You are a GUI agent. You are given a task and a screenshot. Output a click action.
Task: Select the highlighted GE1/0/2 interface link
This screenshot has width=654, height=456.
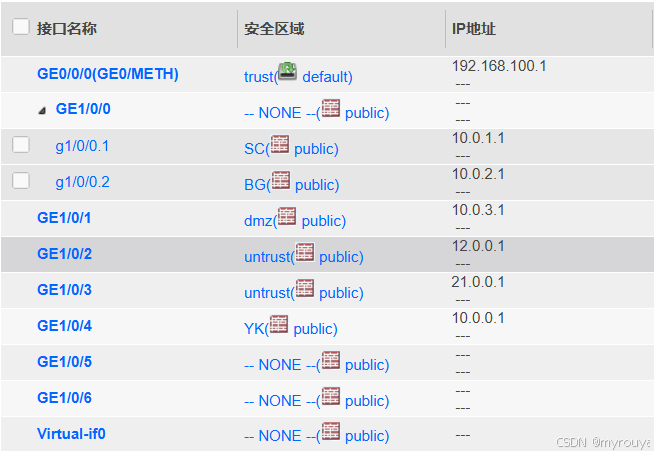point(64,254)
